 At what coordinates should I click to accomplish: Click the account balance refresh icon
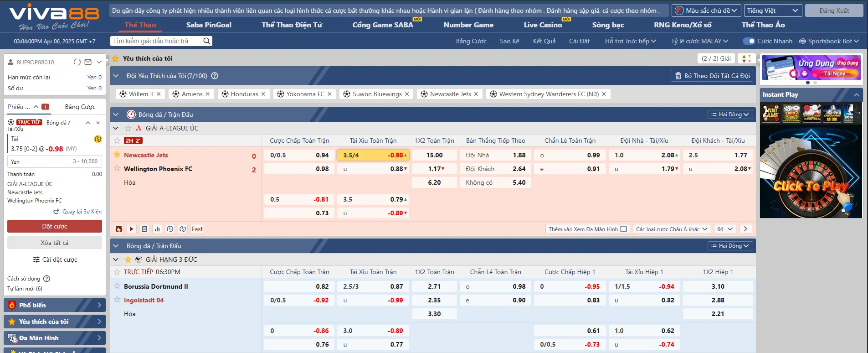point(77,62)
